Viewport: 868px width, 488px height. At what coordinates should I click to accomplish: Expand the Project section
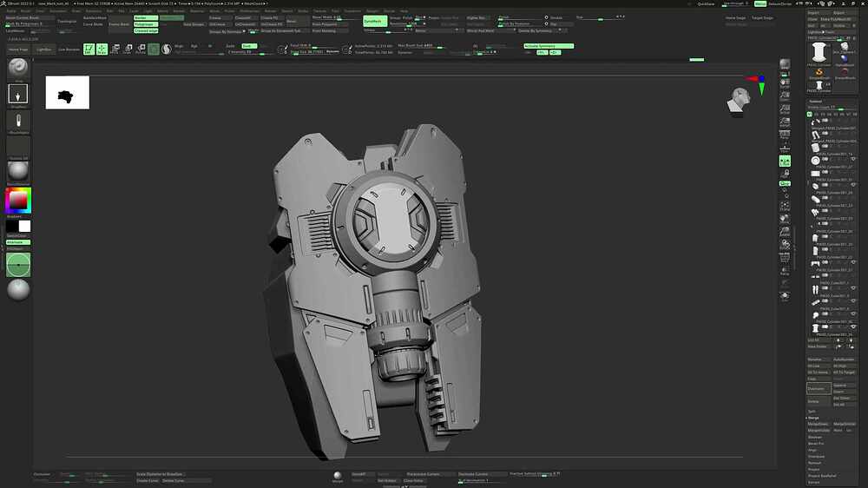tap(814, 470)
